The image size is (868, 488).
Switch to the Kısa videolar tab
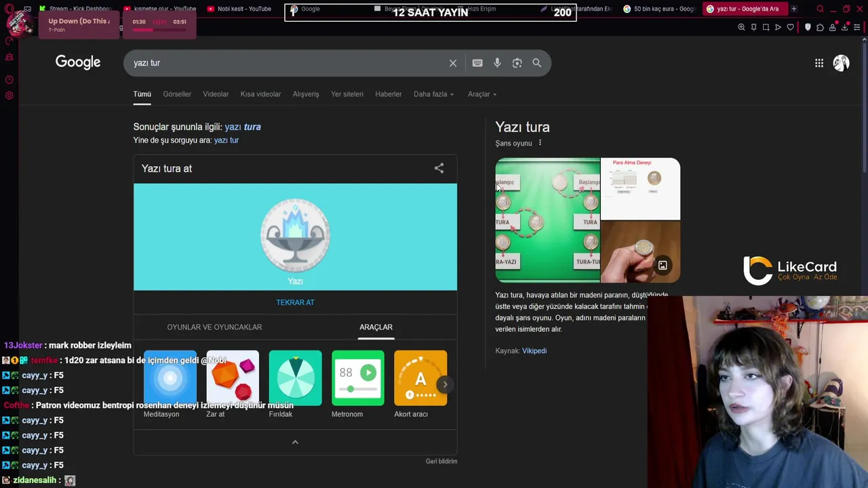click(x=260, y=94)
